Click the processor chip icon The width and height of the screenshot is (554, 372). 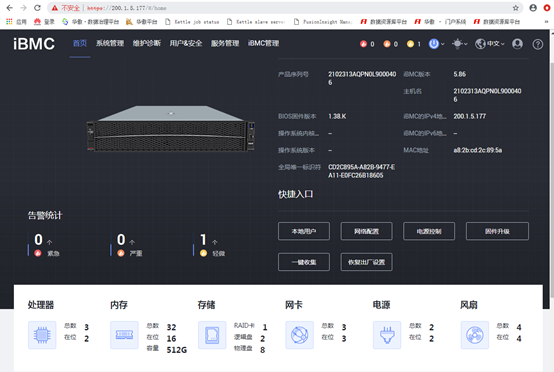[x=42, y=335]
